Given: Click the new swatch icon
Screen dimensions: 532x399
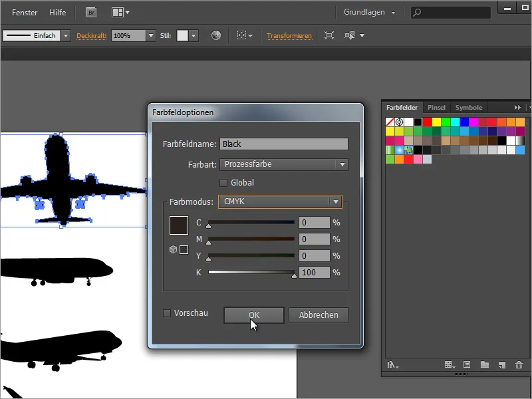Looking at the screenshot, I should 502,365.
